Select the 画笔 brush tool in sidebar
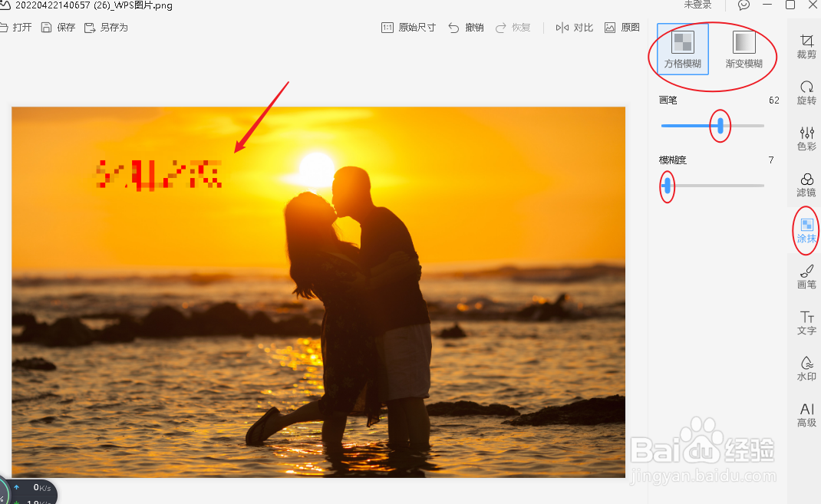821x504 pixels. 806,277
